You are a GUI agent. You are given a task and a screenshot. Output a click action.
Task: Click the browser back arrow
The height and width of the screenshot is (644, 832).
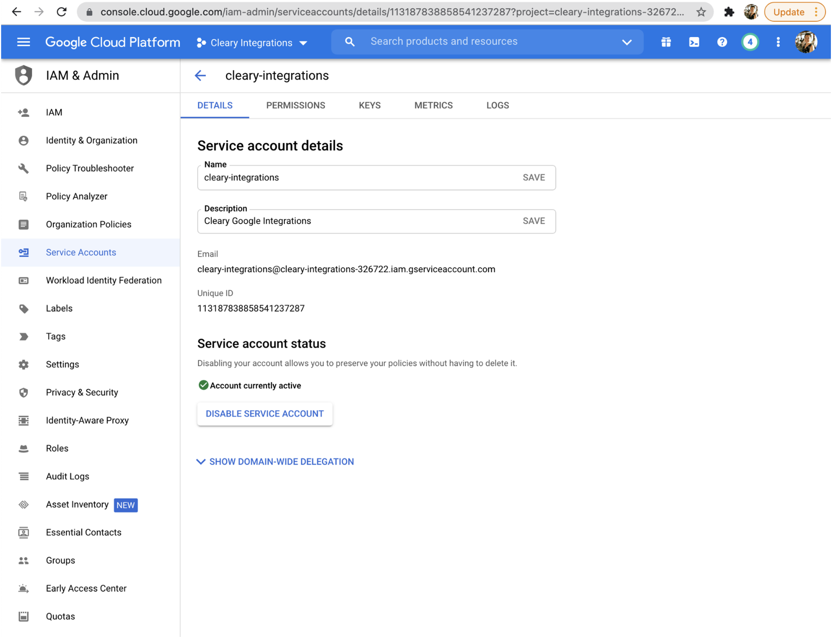click(16, 11)
